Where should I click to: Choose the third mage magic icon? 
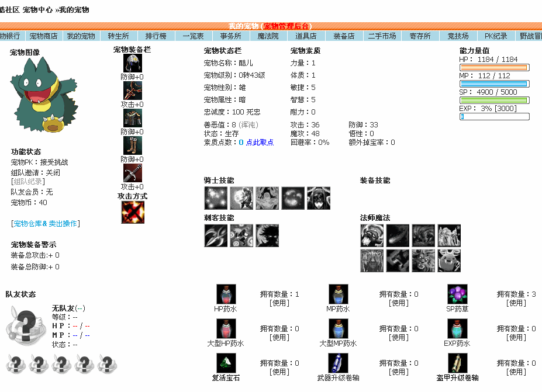423,235
